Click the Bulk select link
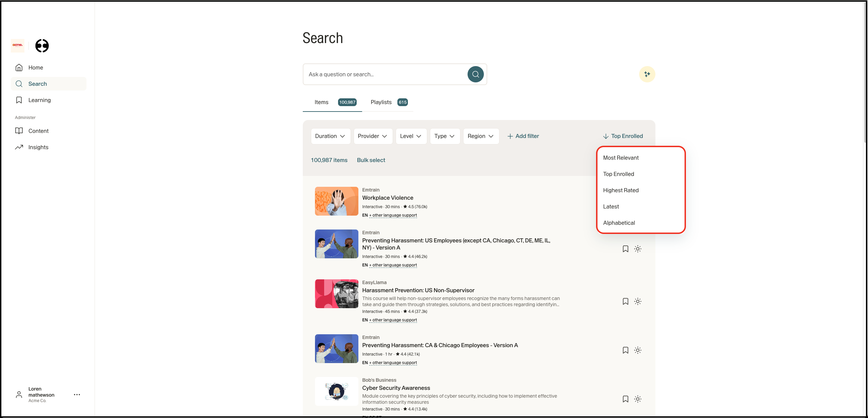 tap(371, 160)
